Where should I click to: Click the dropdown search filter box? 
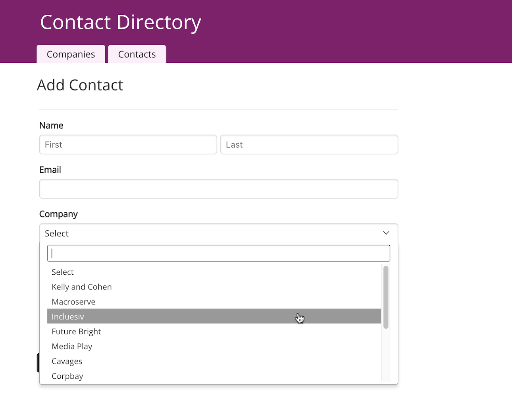pos(218,253)
